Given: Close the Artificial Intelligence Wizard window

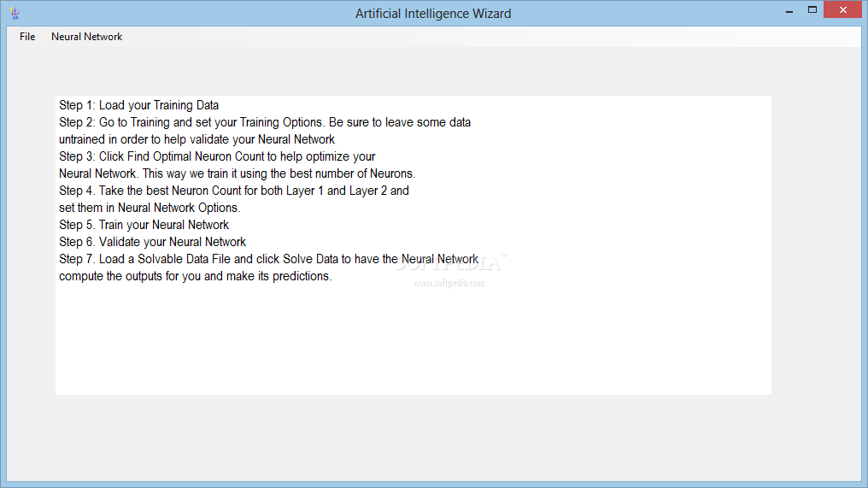Looking at the screenshot, I should coord(842,10).
